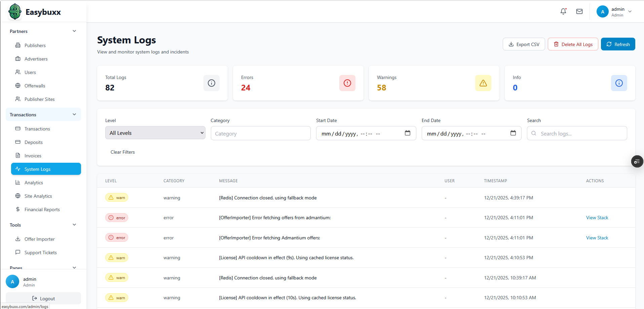Click the blue Info card icon
The image size is (644, 309).
pos(619,83)
